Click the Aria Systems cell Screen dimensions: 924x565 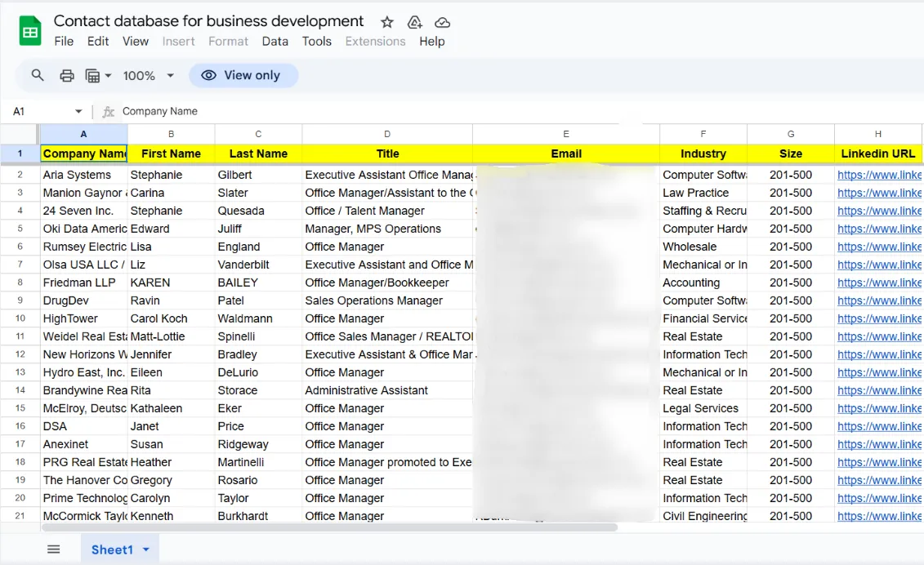(x=83, y=175)
